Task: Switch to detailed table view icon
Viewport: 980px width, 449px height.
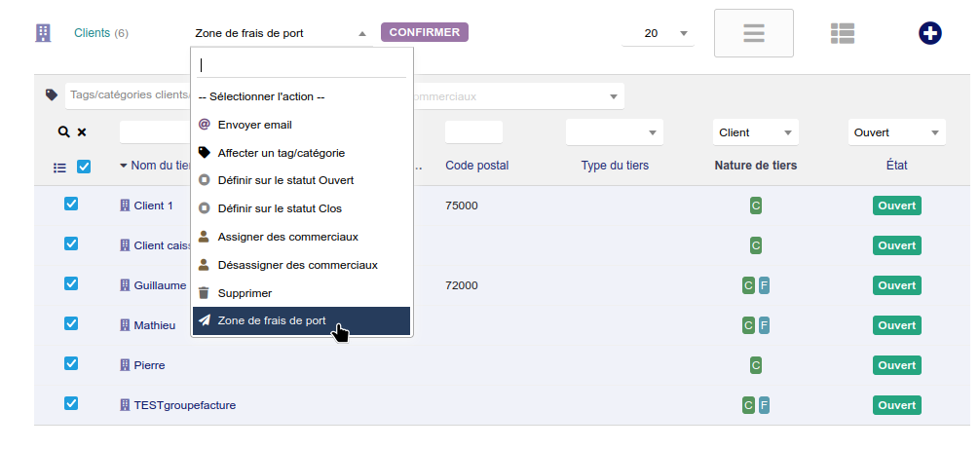Action: point(843,33)
